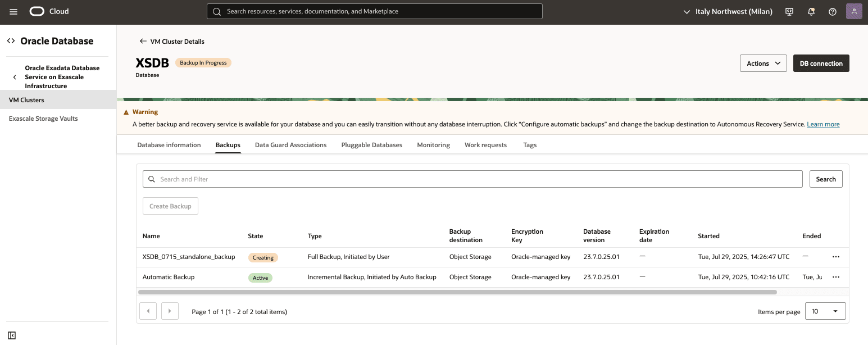This screenshot has width=868, height=345.
Task: Open actions for the Automatic Backup row
Action: click(835, 277)
